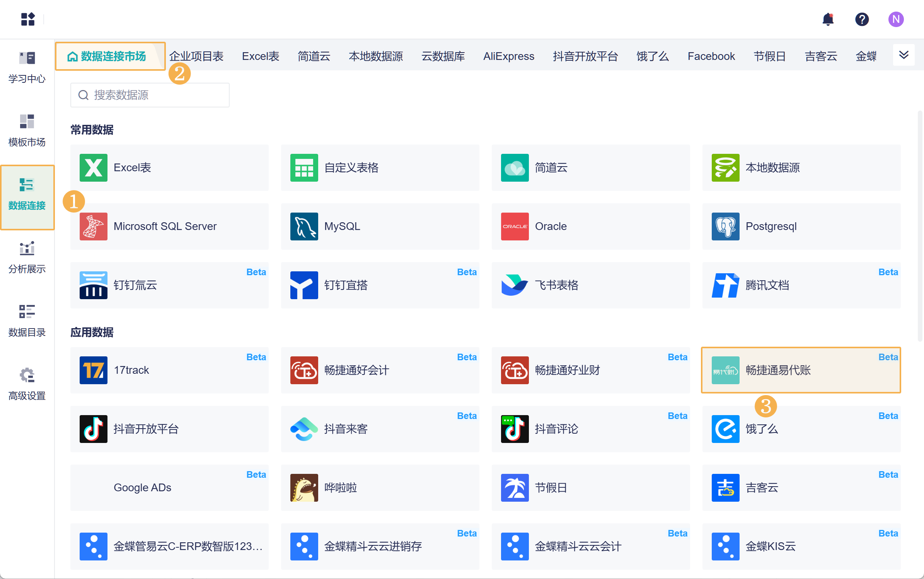Screen dimensions: 924x579
Task: Open the user avatar N menu
Action: [x=895, y=19]
